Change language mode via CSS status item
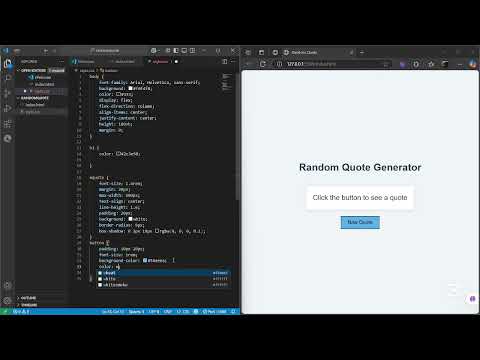Viewport: 480px width, 360px height. (184, 312)
